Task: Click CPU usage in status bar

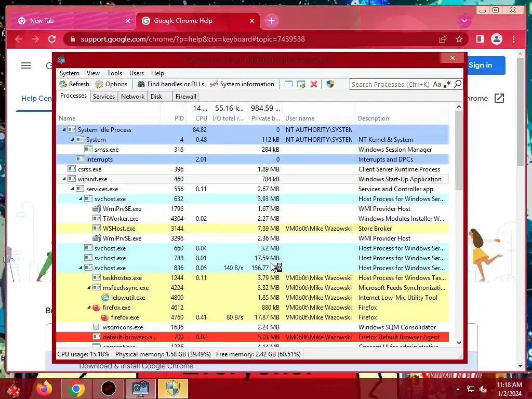Action: pyautogui.click(x=83, y=354)
